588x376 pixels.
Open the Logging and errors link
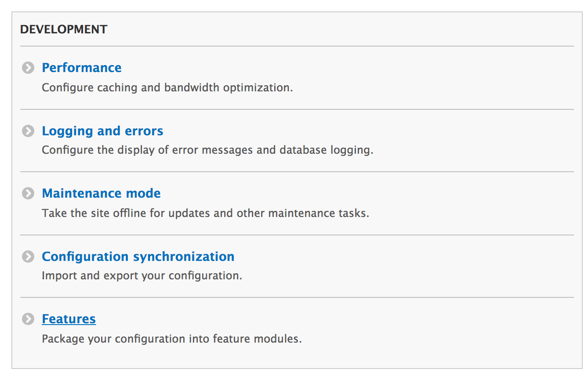(x=102, y=131)
